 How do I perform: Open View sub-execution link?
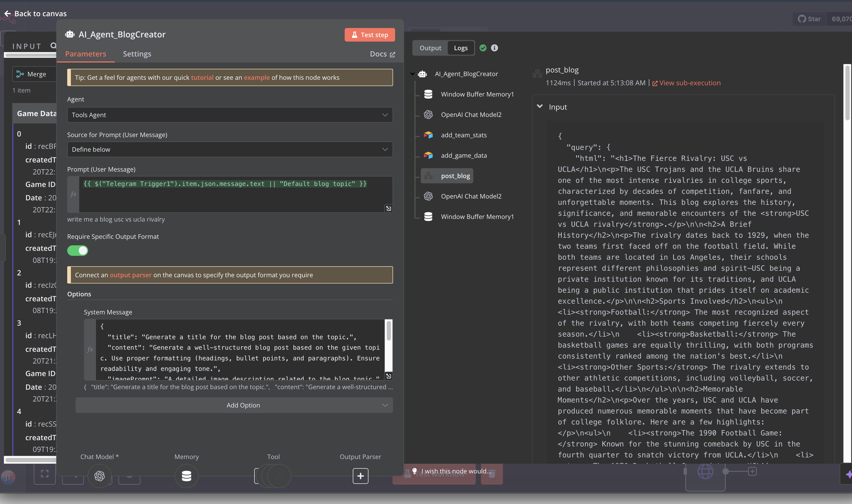point(686,83)
